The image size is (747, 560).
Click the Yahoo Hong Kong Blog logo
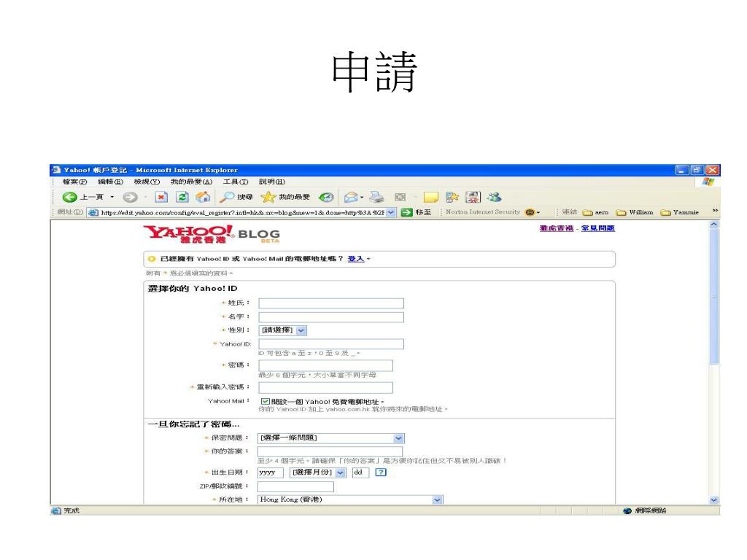point(212,234)
